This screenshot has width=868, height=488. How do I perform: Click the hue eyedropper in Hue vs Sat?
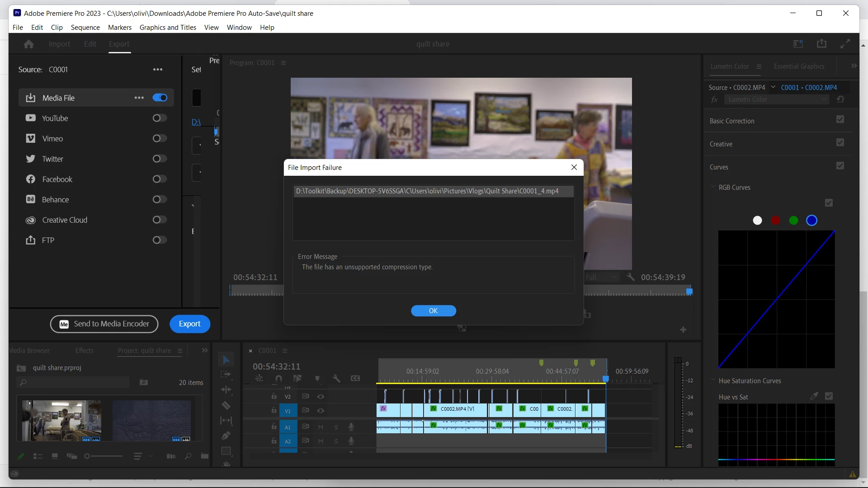(814, 396)
